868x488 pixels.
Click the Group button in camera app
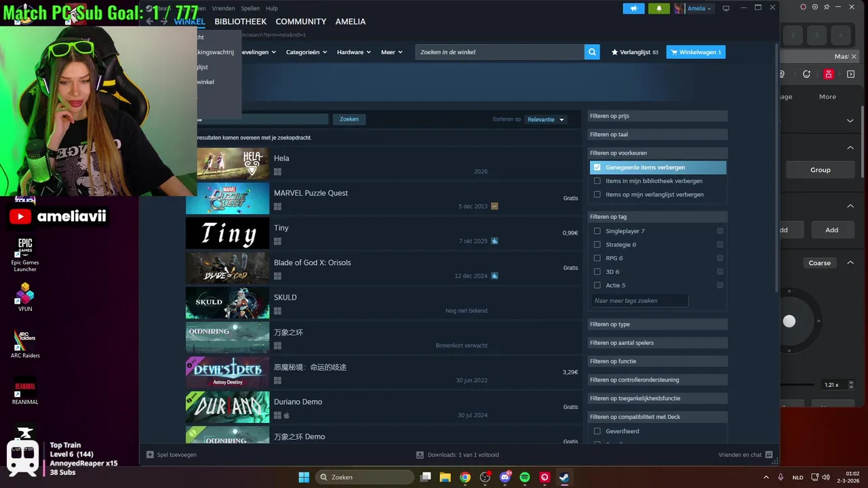pos(821,170)
